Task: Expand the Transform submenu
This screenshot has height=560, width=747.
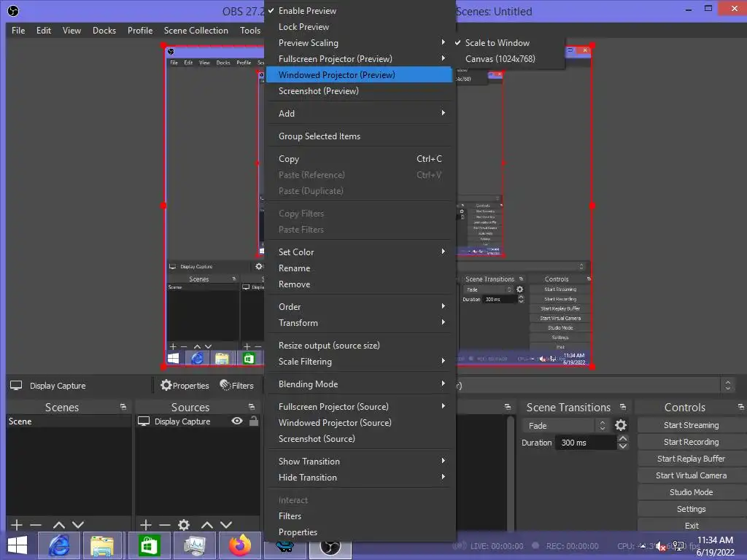Action: coord(358,323)
